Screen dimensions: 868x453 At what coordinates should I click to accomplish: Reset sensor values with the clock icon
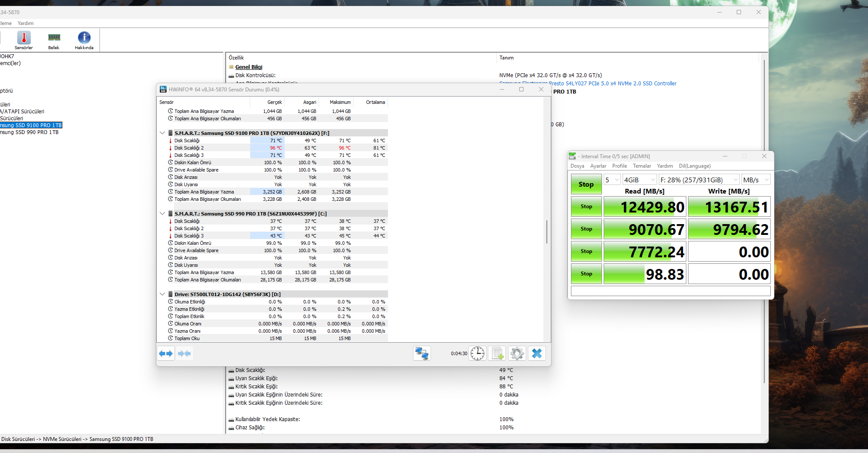tap(477, 353)
